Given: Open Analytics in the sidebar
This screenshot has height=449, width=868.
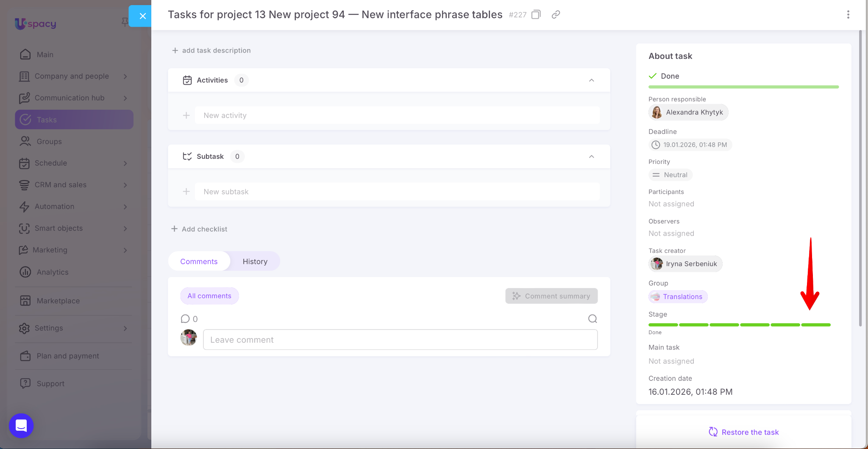Looking at the screenshot, I should tap(52, 272).
